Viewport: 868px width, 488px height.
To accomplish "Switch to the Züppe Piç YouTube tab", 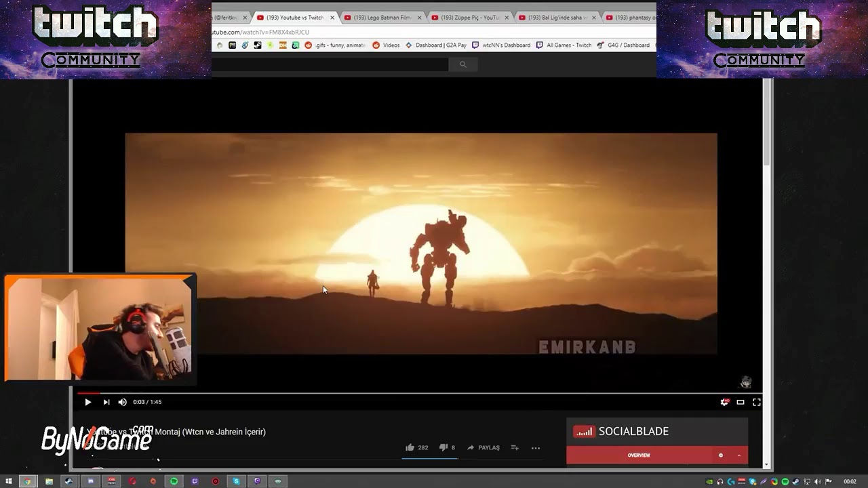I will [470, 18].
